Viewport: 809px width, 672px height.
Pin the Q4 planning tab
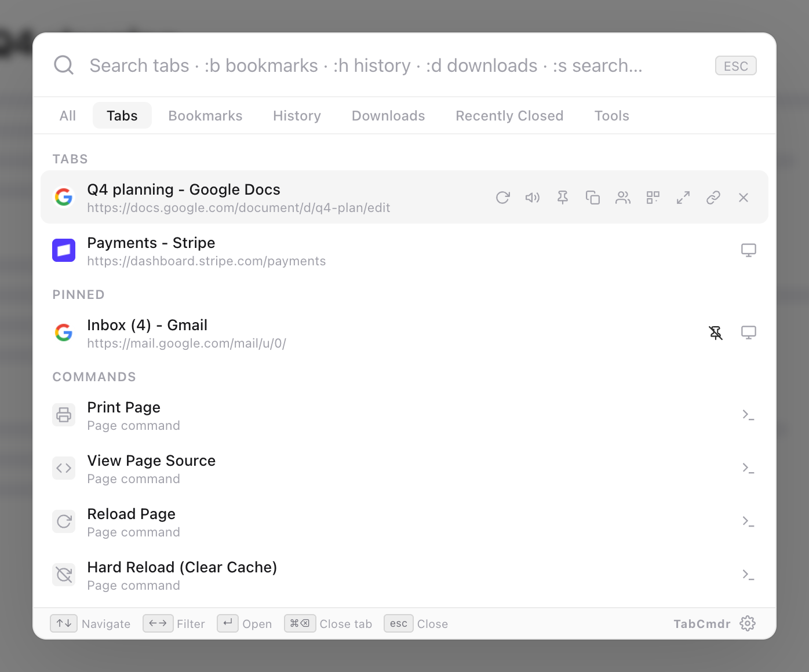(x=563, y=198)
